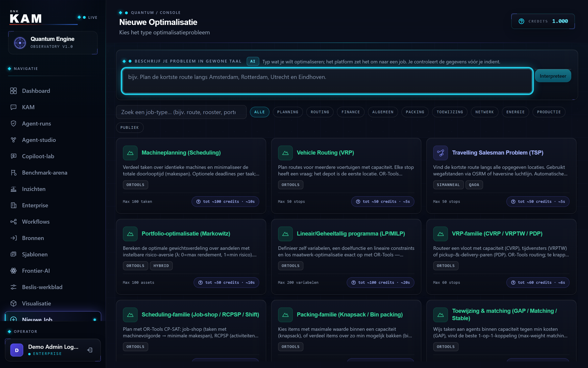588x368 pixels.
Task: Click the Interpreteer button
Action: pyautogui.click(x=553, y=76)
